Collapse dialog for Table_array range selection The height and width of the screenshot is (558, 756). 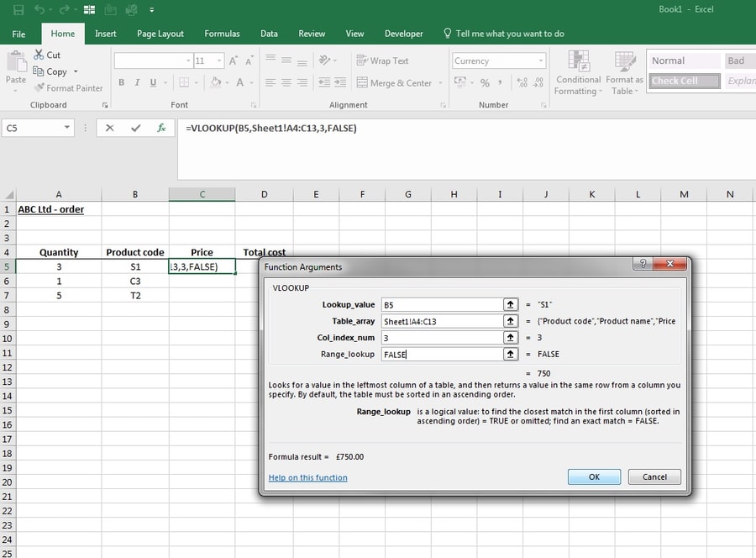pyautogui.click(x=510, y=321)
